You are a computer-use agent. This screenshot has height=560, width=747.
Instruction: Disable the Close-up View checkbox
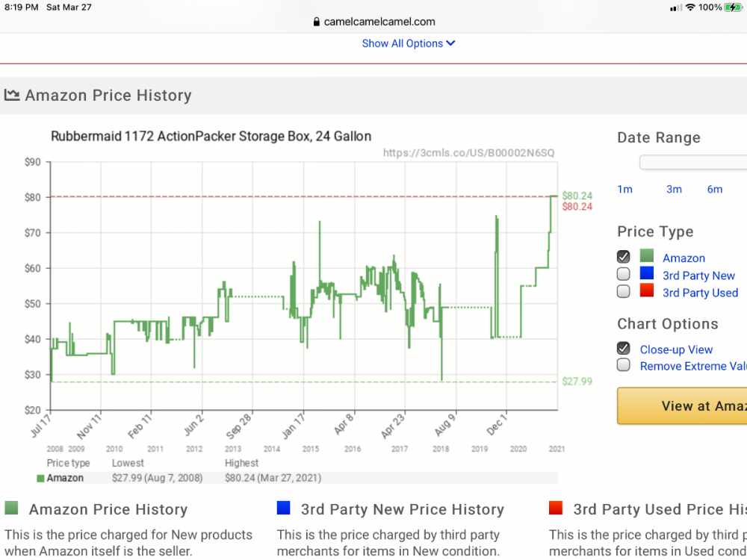tap(624, 349)
